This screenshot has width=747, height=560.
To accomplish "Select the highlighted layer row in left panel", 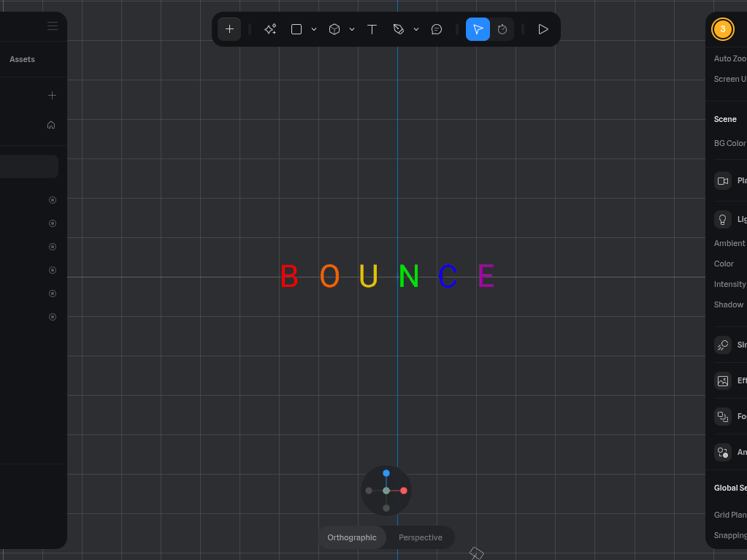I will pos(29,166).
